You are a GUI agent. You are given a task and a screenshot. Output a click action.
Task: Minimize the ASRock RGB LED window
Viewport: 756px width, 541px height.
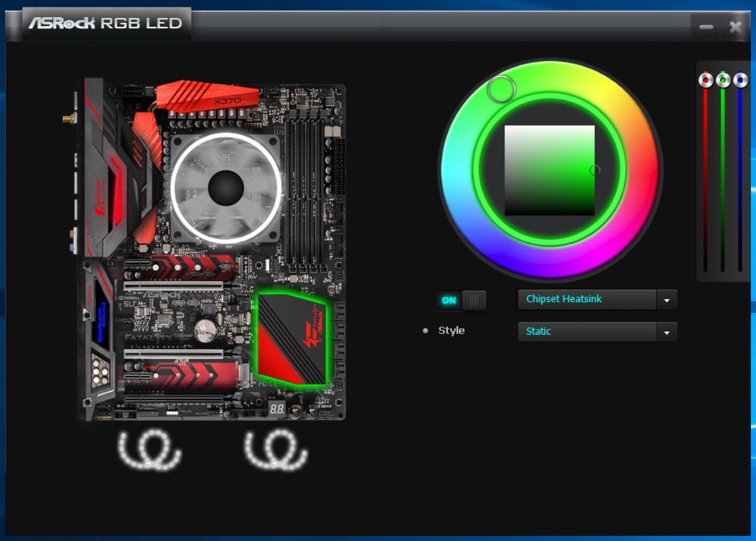tap(706, 27)
